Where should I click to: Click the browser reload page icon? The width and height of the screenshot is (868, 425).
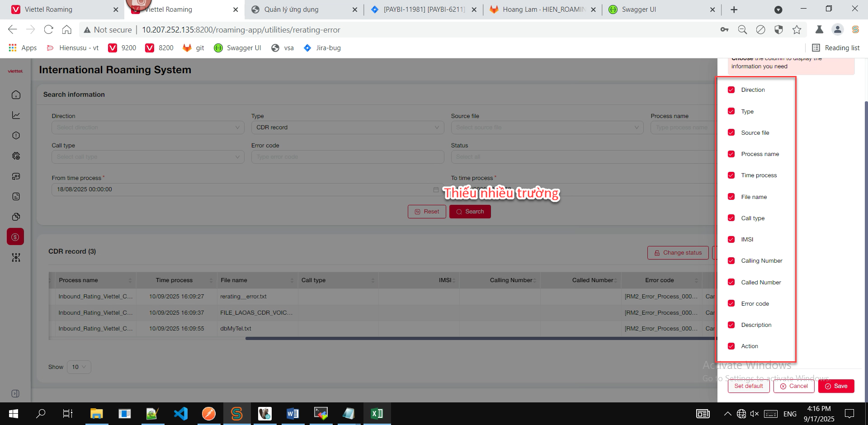tap(48, 30)
